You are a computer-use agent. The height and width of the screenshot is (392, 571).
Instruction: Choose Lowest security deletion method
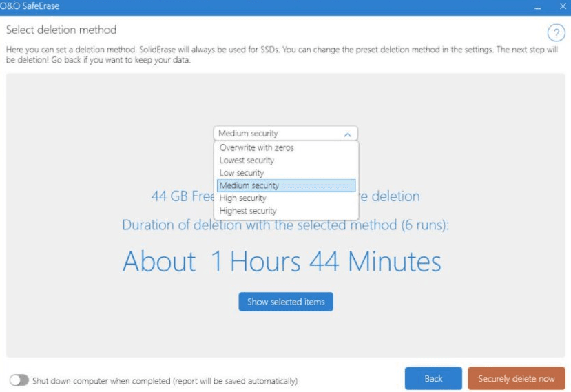[287, 161]
